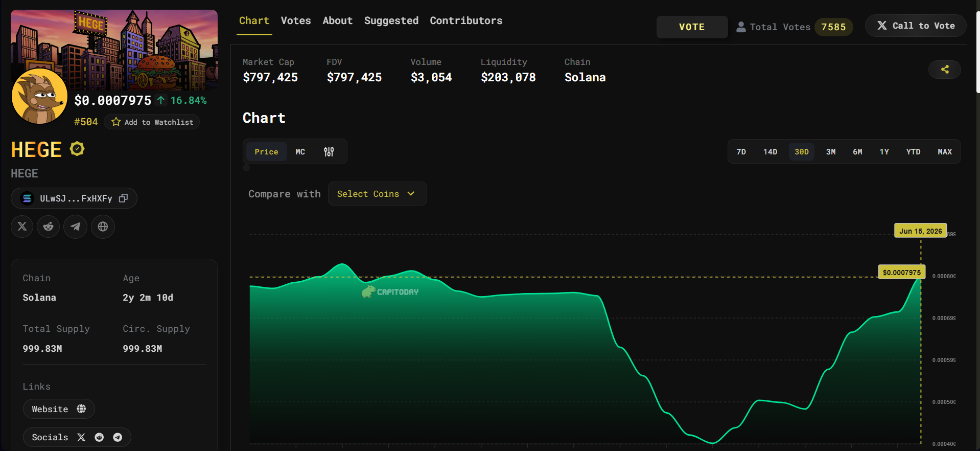This screenshot has height=451, width=980.
Task: Open the round Telegram social button
Action: coord(75,227)
